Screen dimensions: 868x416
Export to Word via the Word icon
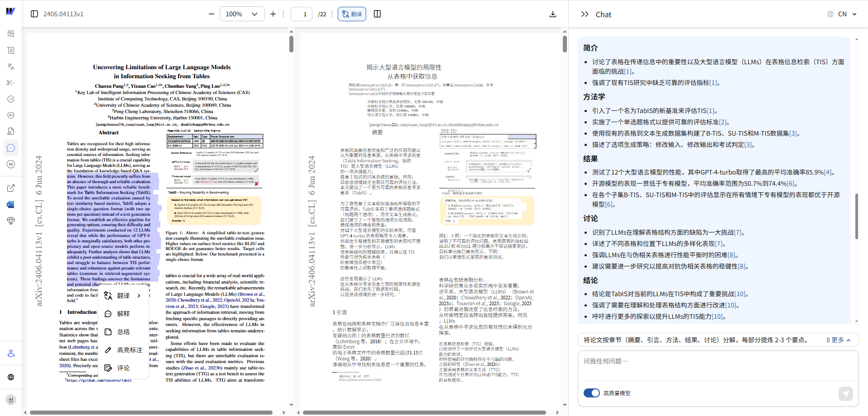click(11, 204)
